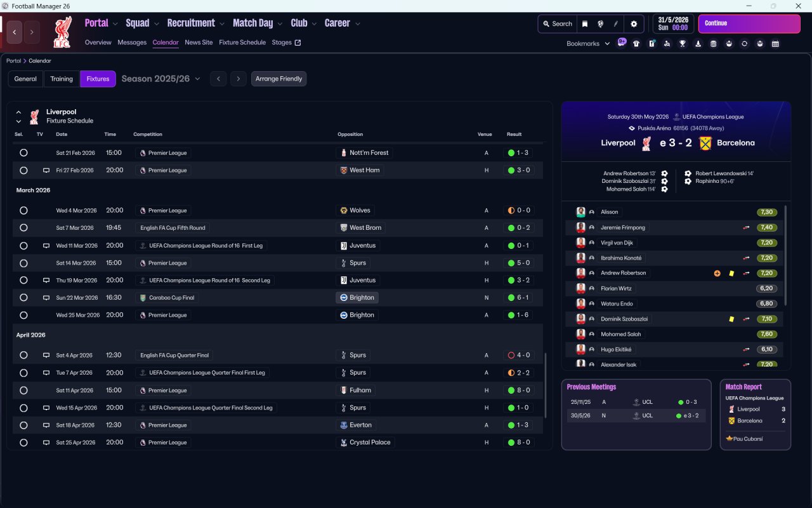Select the radio button for West Brom fixture
The width and height of the screenshot is (812, 508).
(23, 227)
